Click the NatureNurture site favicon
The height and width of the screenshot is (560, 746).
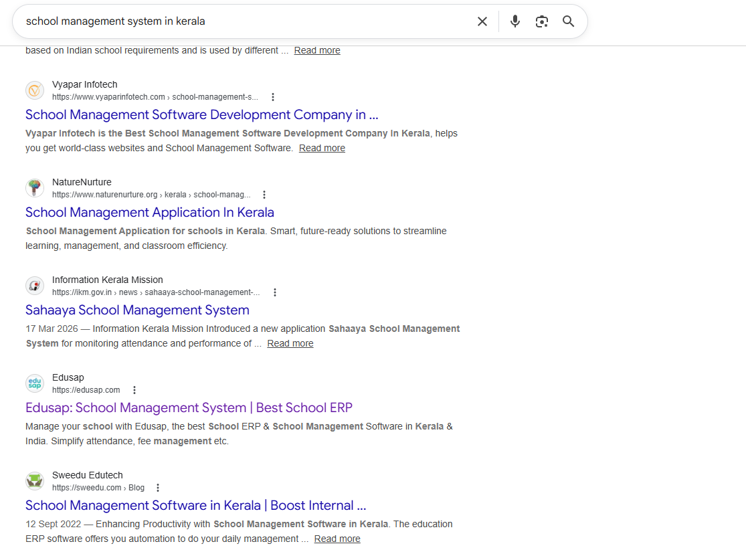(x=35, y=188)
